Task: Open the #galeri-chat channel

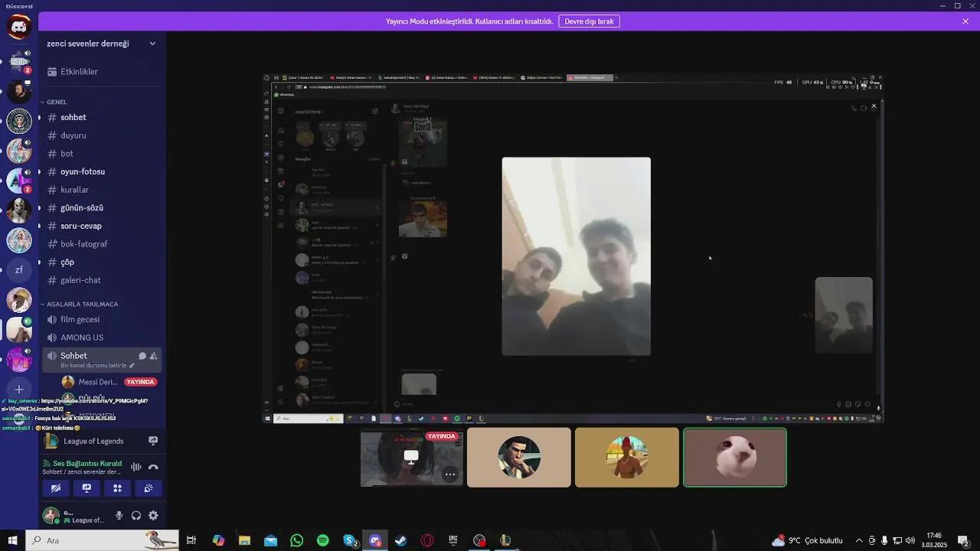Action: pos(102,280)
